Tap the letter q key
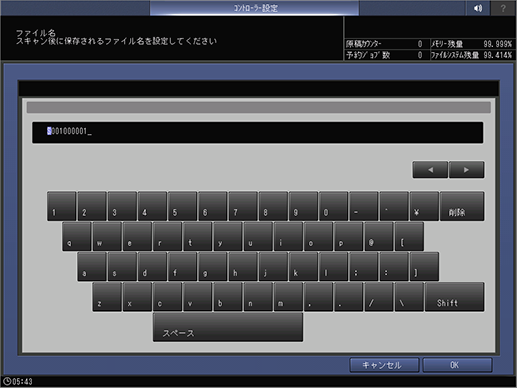 [77, 236]
